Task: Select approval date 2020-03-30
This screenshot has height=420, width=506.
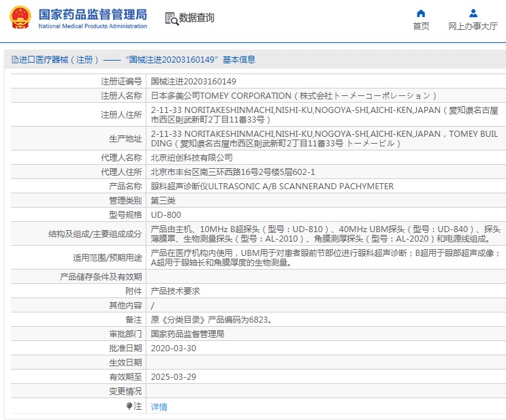Action: point(173,349)
